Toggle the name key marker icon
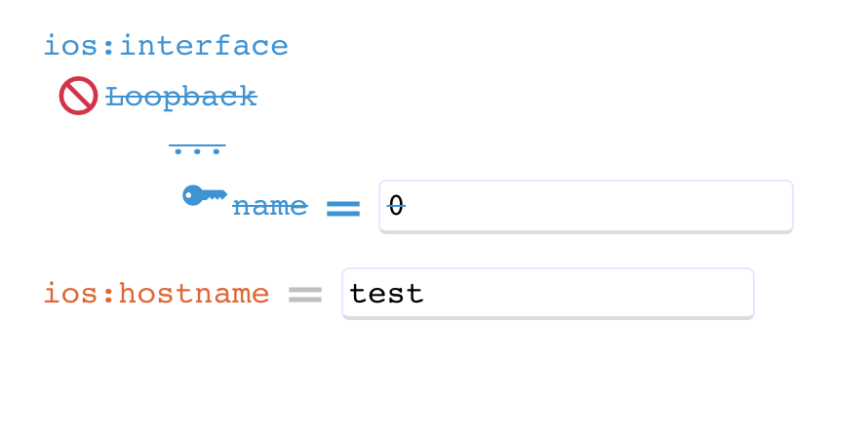The width and height of the screenshot is (868, 445). (205, 195)
